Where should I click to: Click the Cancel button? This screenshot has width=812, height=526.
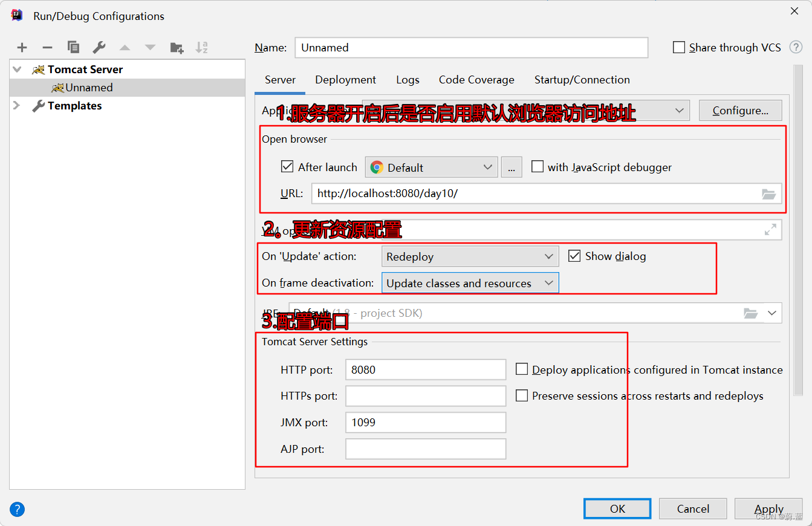click(693, 508)
